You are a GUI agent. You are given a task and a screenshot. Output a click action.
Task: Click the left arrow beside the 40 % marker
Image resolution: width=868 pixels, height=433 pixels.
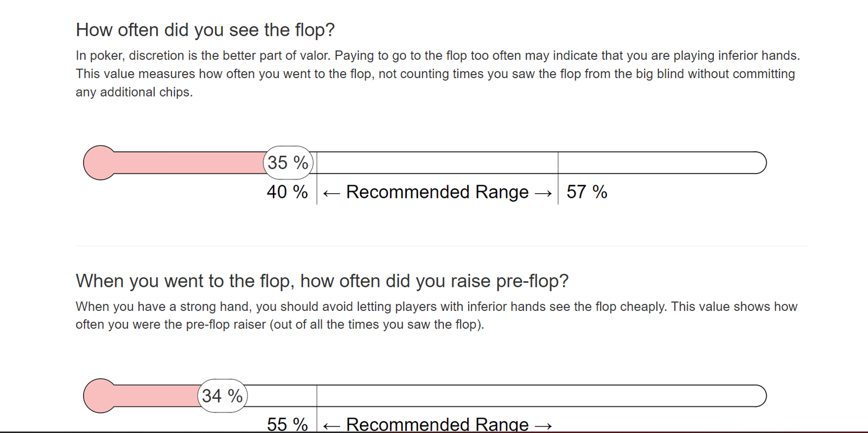[x=331, y=193]
